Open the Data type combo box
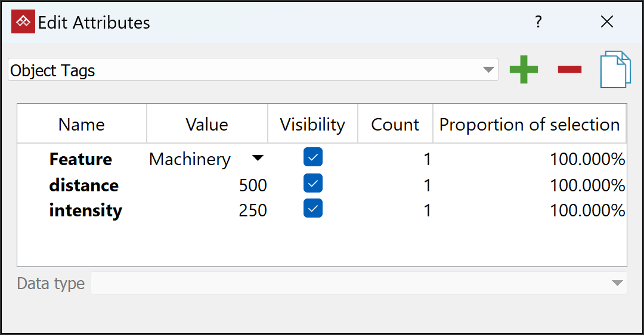This screenshot has width=644, height=335. click(358, 283)
